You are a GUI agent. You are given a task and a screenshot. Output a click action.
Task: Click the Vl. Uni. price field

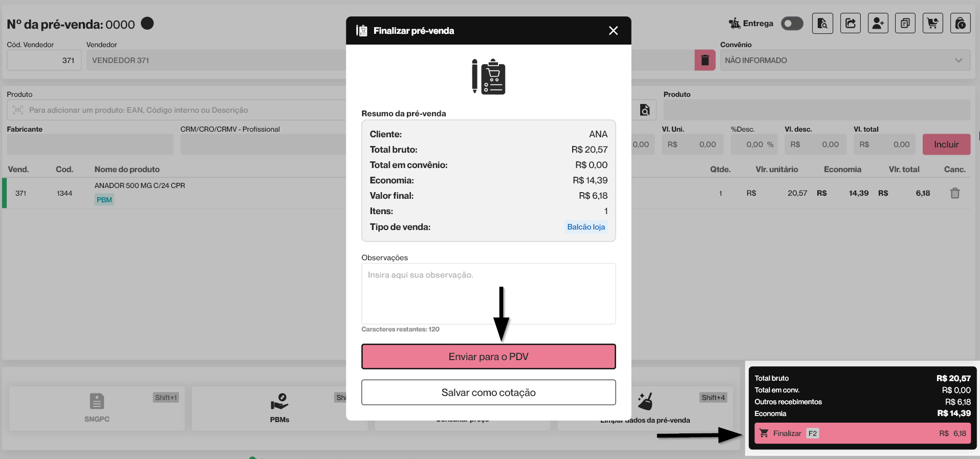(692, 144)
